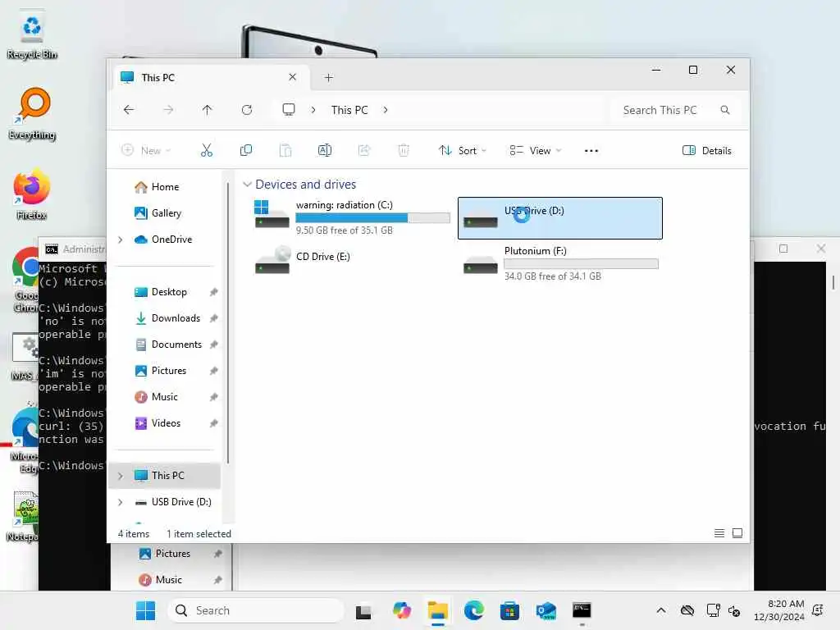Click the Paste clipboard icon
Image resolution: width=840 pixels, height=630 pixels.
[285, 151]
